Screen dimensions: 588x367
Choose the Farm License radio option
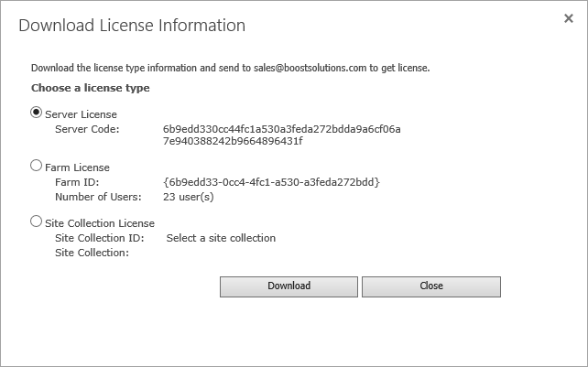(x=37, y=167)
